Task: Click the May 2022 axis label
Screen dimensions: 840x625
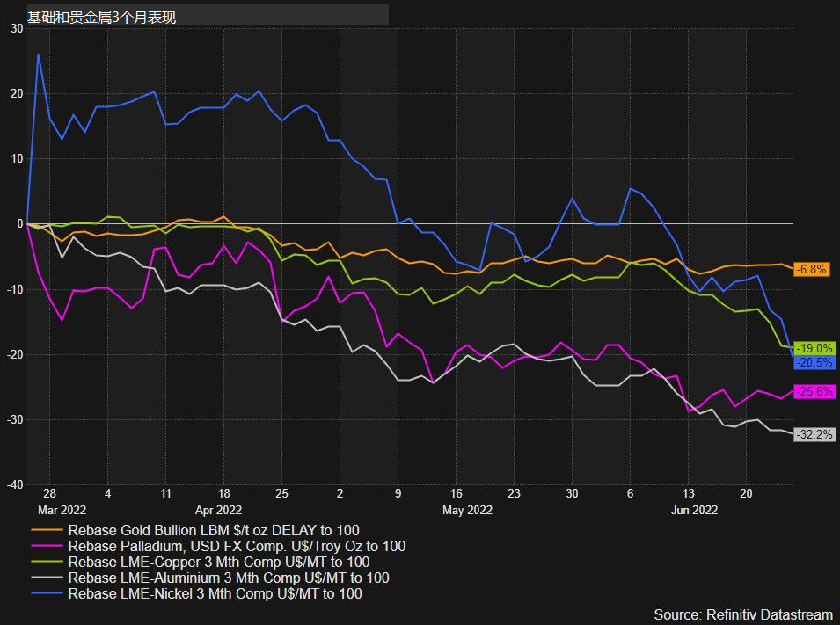Action: coord(467,510)
